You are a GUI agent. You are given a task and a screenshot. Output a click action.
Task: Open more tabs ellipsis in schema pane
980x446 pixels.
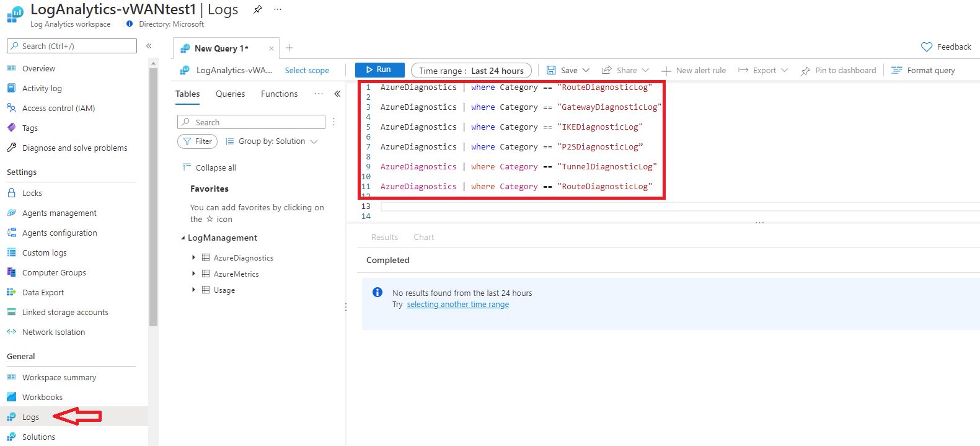(319, 94)
